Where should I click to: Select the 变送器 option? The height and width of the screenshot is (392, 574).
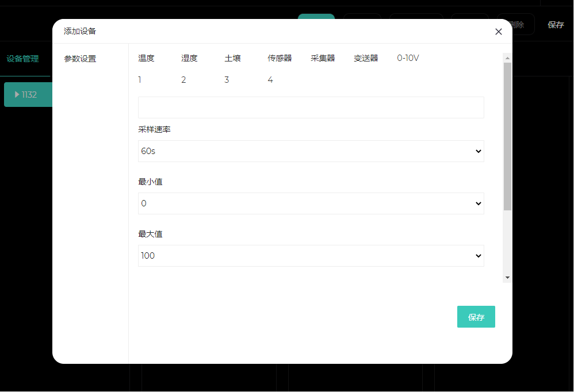(x=366, y=58)
